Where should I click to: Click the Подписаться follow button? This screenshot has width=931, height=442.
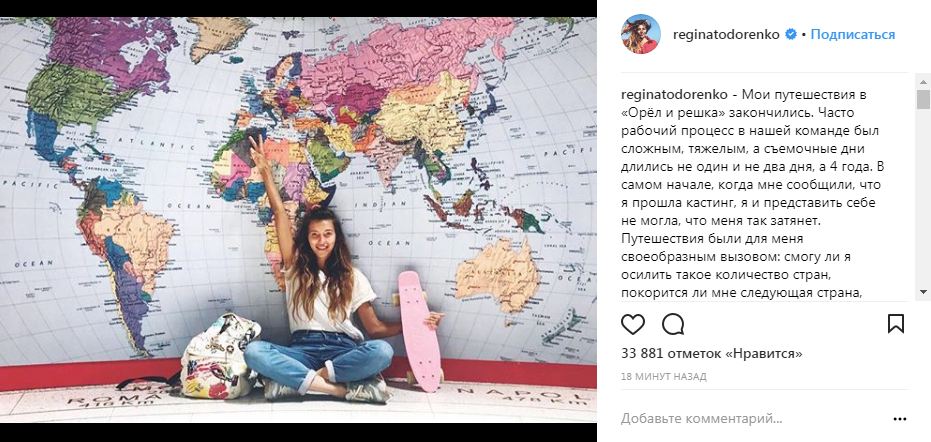point(853,34)
